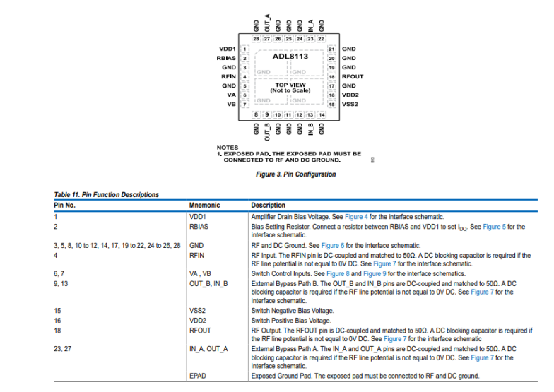Viewport: 554px width, 392px height.
Task: Follow the Figure 9 link for switch control
Action: coord(375,273)
